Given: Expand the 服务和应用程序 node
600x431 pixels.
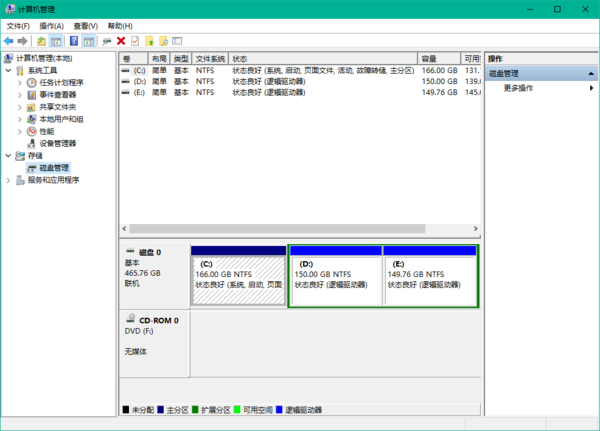Looking at the screenshot, I should click(x=9, y=180).
